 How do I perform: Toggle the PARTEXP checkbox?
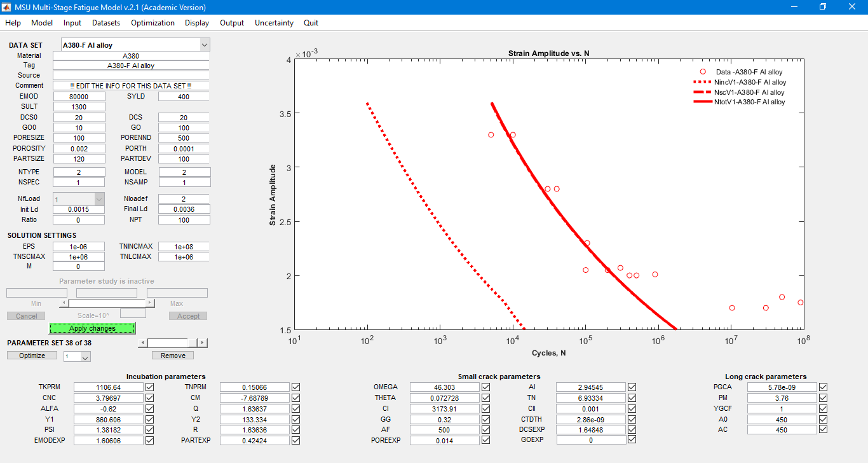click(295, 440)
